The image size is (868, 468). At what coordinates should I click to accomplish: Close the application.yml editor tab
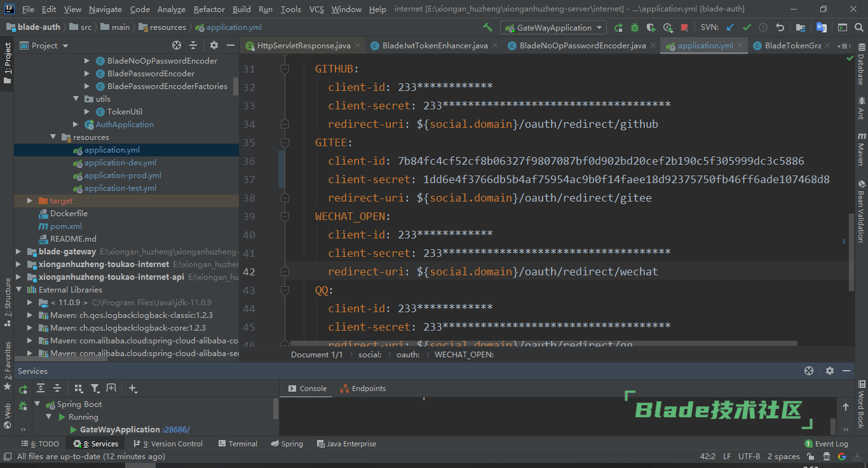[x=740, y=45]
